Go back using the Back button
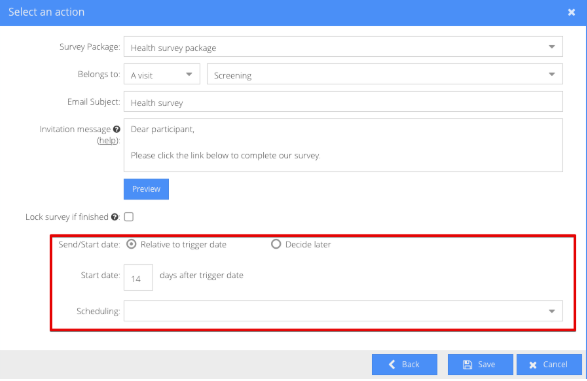 tap(404, 364)
